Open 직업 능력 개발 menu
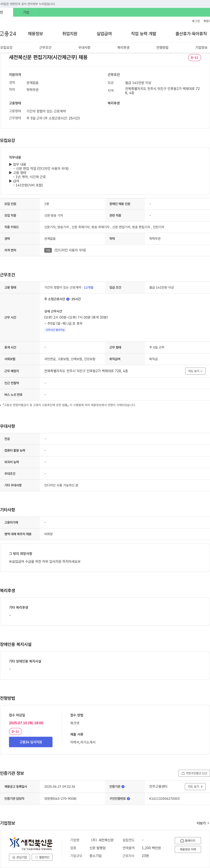 coord(143,34)
